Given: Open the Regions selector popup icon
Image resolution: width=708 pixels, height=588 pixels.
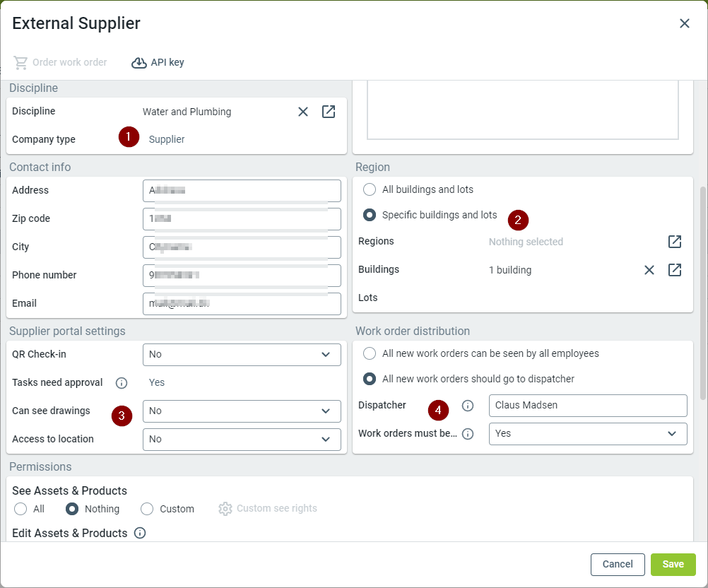Looking at the screenshot, I should tap(675, 242).
